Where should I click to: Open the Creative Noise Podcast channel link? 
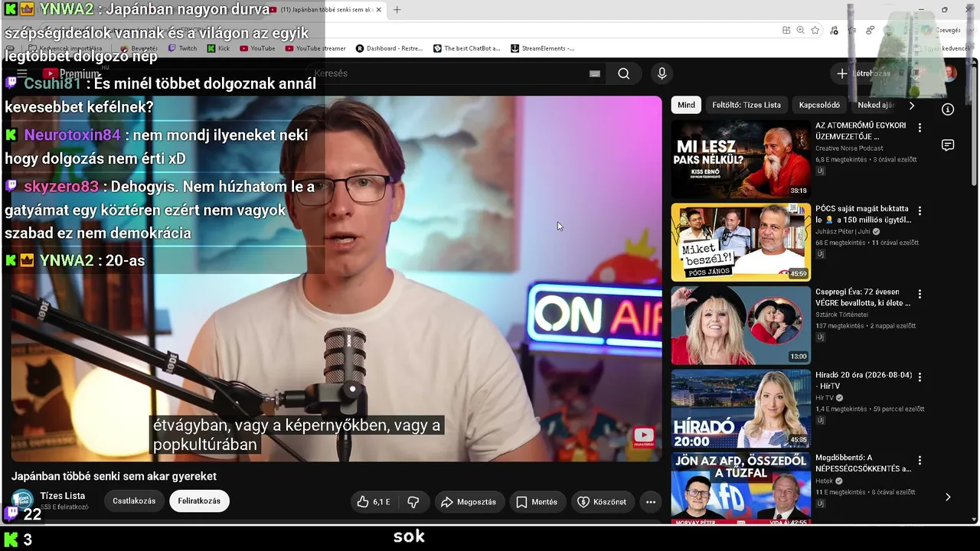pyautogui.click(x=849, y=148)
